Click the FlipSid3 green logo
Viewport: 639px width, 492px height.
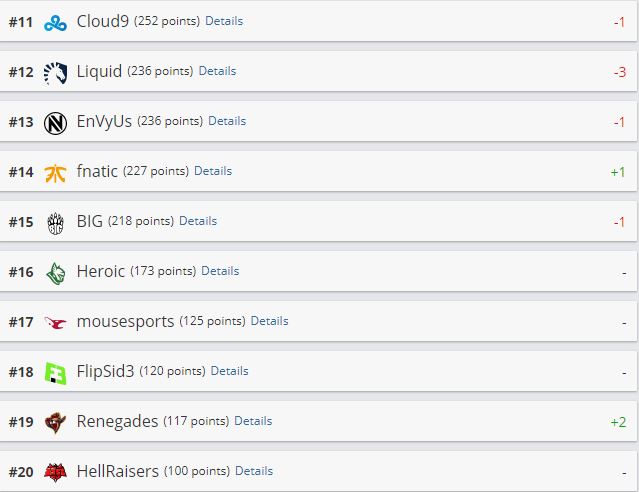(55, 372)
